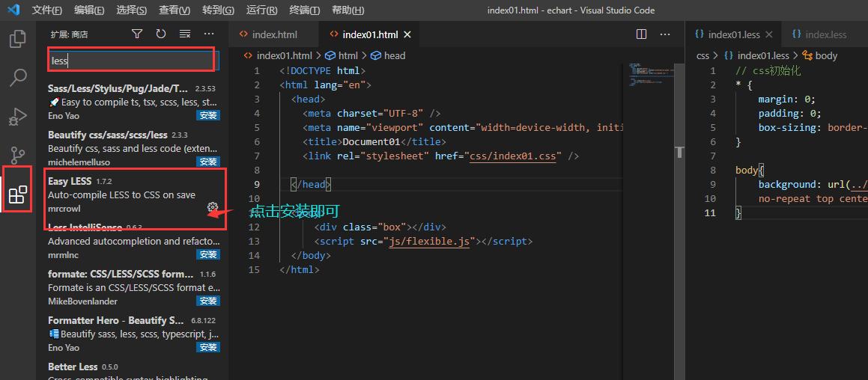Select the Better Less extension entry
This screenshot has height=380, width=868.
click(x=134, y=370)
